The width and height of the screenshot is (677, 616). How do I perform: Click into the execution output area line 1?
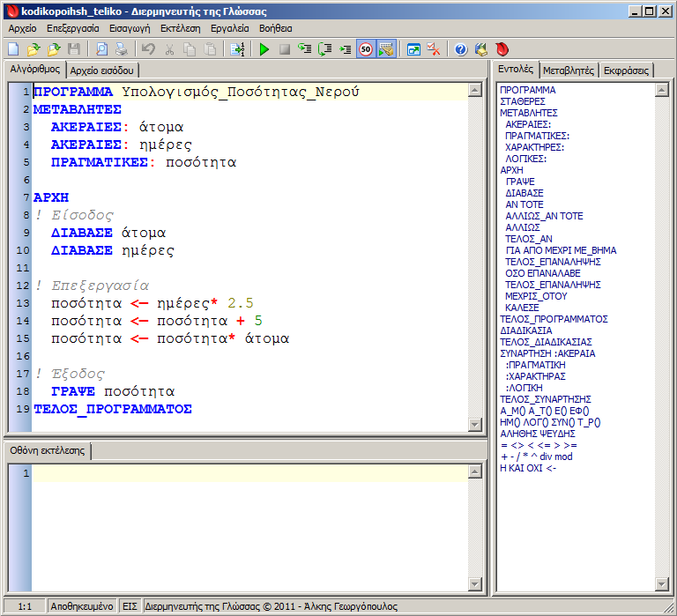pyautogui.click(x=250, y=473)
